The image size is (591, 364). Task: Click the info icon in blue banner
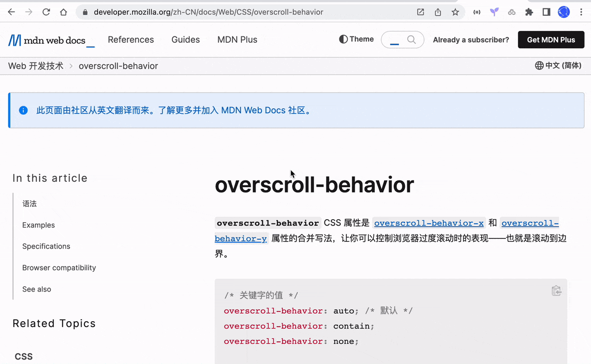tap(23, 110)
